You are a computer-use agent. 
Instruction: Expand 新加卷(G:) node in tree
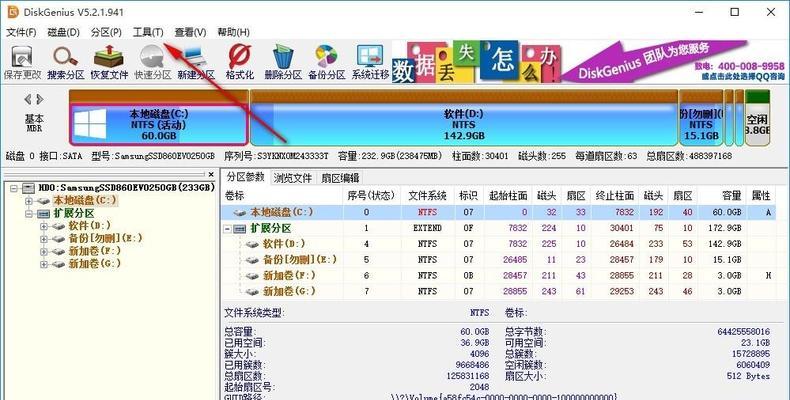pyautogui.click(x=44, y=264)
